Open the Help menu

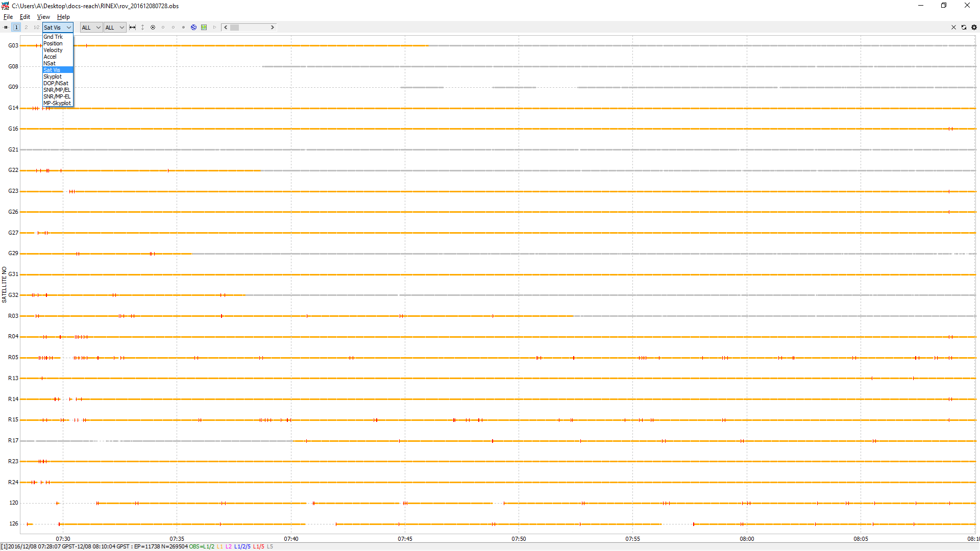[63, 17]
